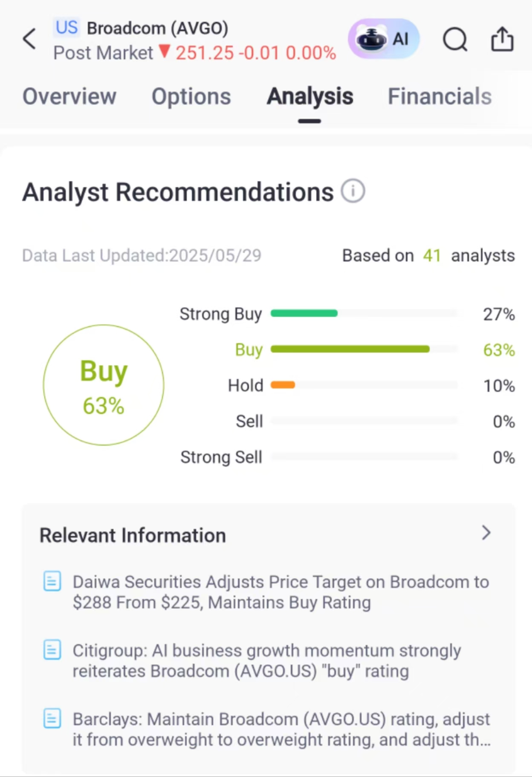The image size is (532, 777).
Task: Open the Financials tab
Action: (439, 96)
